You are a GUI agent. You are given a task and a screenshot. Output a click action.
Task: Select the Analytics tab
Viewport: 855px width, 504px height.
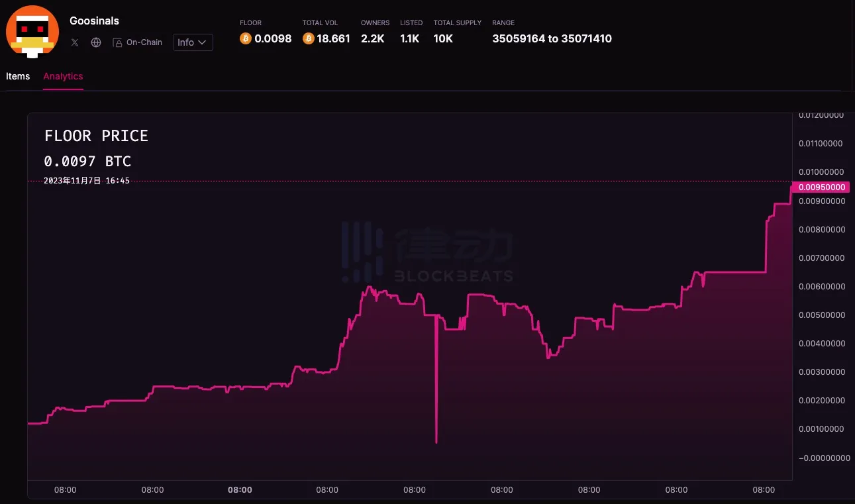(x=63, y=76)
